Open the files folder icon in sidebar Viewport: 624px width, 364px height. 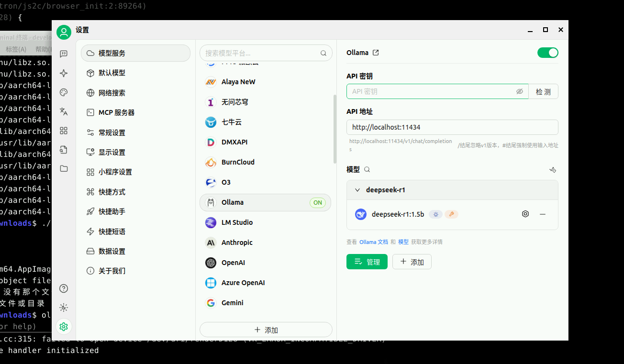(x=64, y=168)
